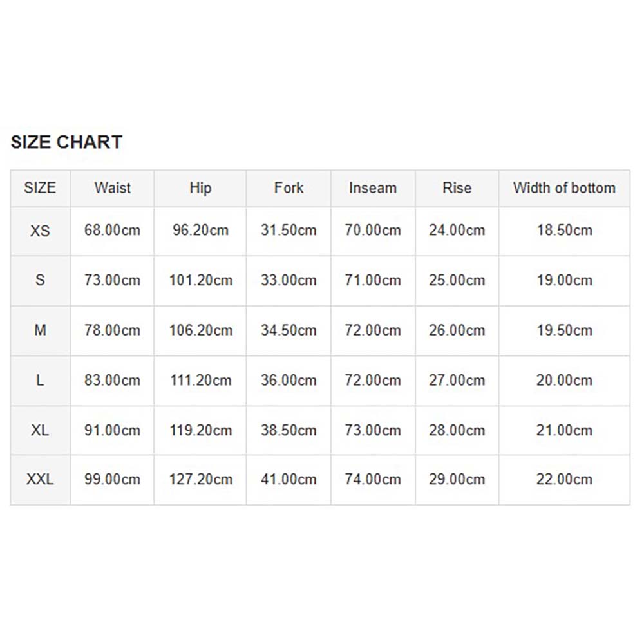Click the Width of bottom header
Screen dimensions: 644x644
click(564, 188)
